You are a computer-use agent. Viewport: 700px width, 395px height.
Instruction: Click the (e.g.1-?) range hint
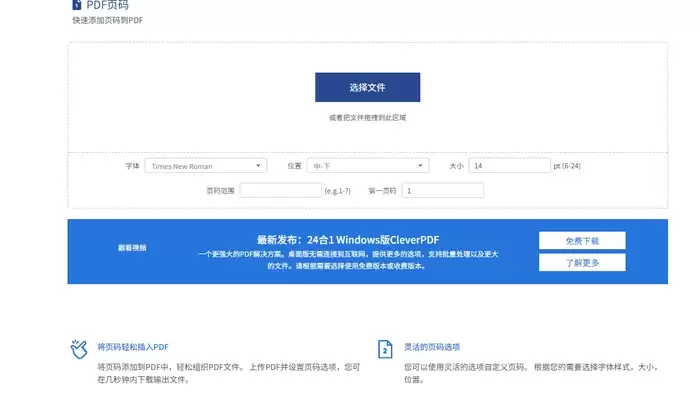pos(338,191)
